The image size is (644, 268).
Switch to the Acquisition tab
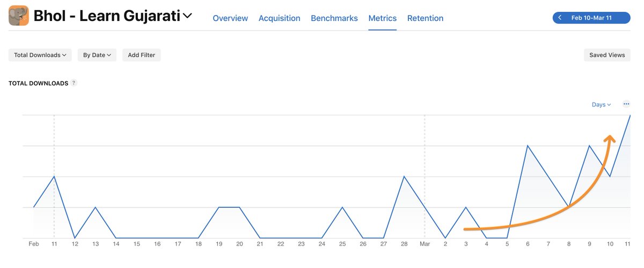[x=280, y=18]
